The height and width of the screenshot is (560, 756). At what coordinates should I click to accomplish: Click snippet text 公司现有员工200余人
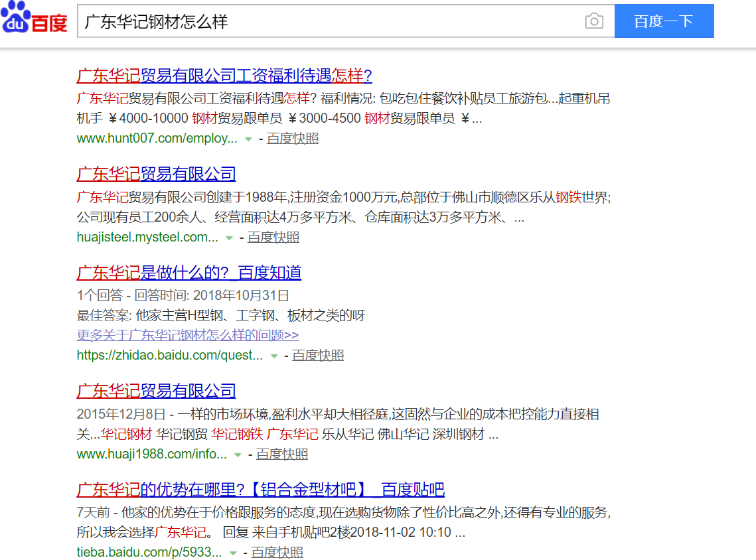(139, 218)
